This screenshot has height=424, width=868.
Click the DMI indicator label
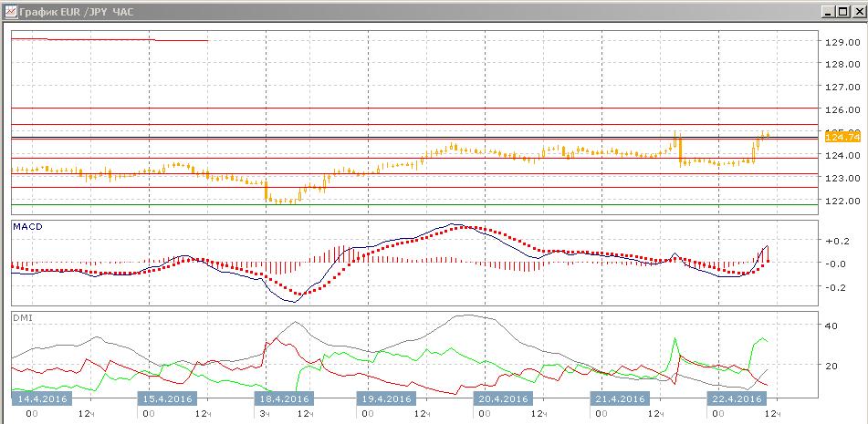pos(23,317)
